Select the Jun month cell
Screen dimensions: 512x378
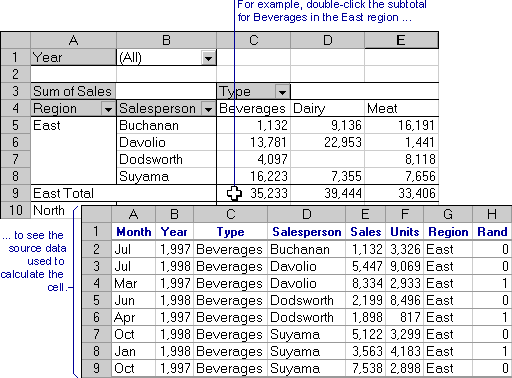133,300
